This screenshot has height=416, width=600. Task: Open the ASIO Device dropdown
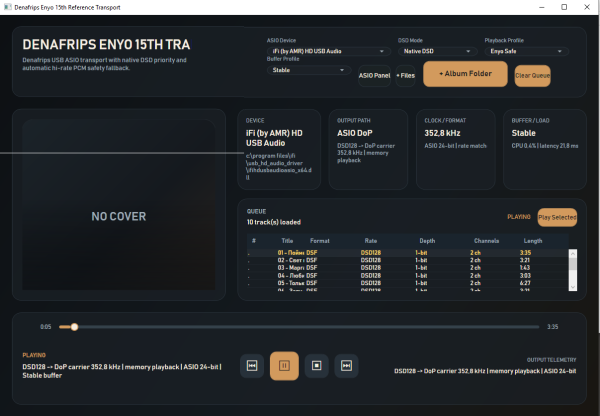pos(328,51)
